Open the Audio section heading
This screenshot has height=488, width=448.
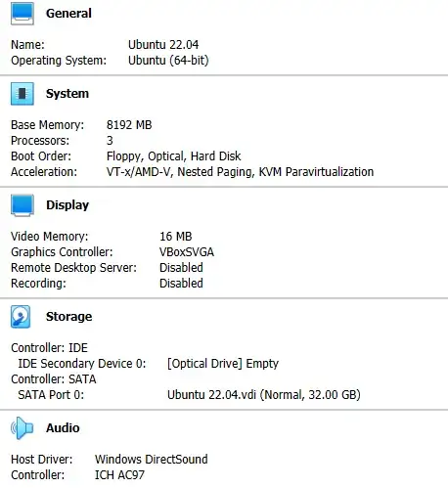tap(63, 428)
